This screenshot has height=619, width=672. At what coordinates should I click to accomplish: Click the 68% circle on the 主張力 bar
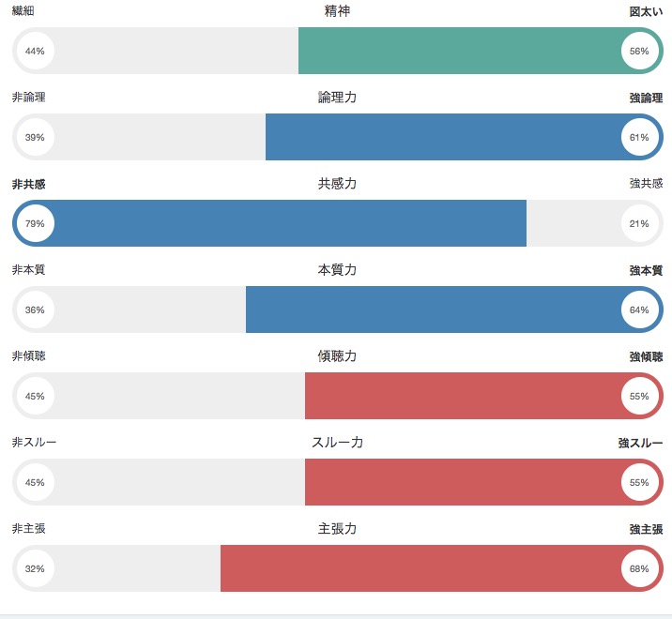[639, 568]
